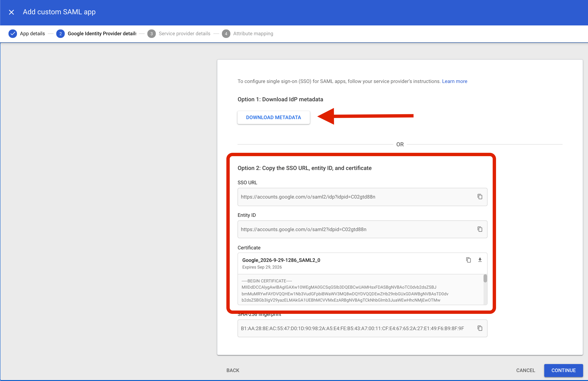Click the step 4 numbered circle indicator

226,34
